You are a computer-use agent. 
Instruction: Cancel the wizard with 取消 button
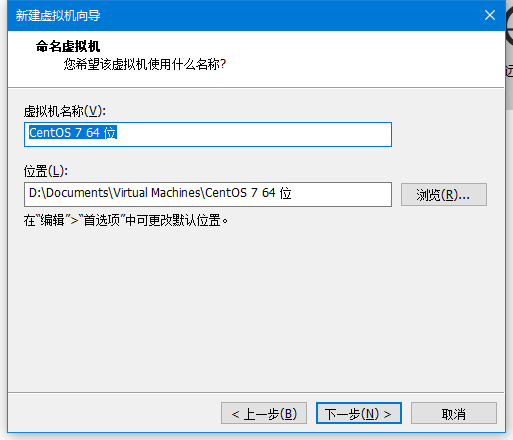click(454, 413)
